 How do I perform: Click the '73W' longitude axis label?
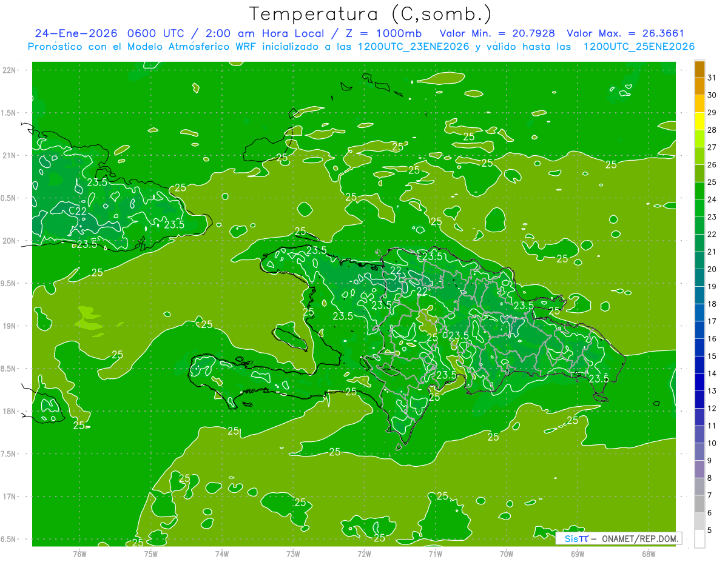point(293,554)
